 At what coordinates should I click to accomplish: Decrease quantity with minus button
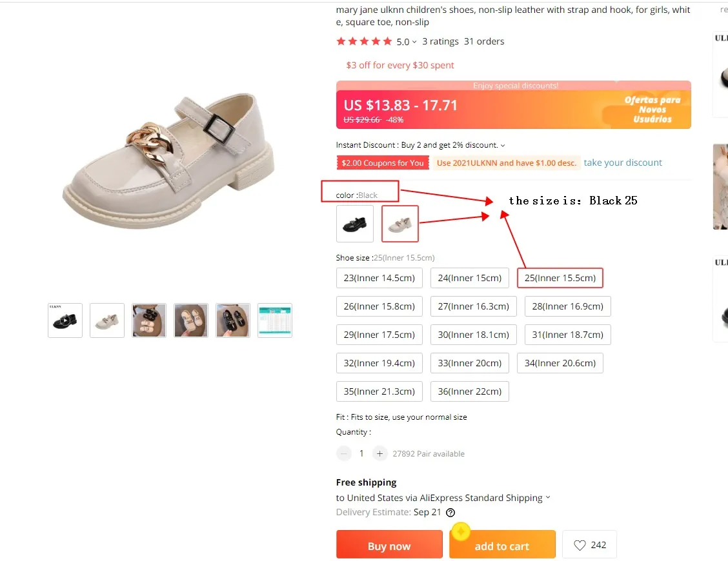coord(345,454)
